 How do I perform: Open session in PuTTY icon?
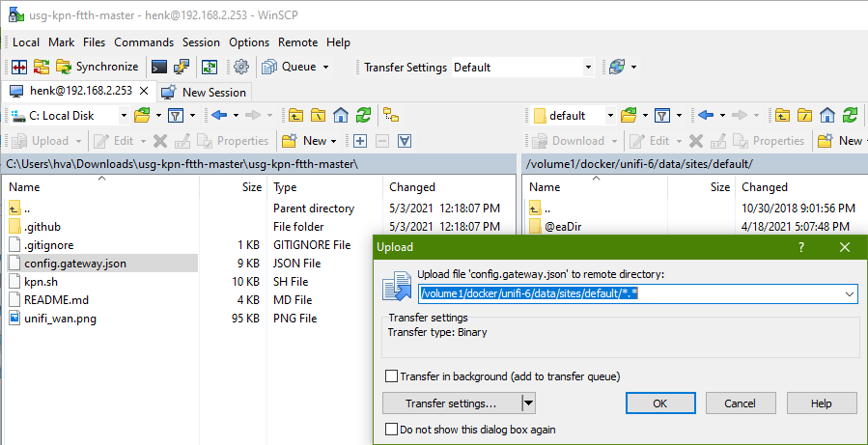[x=182, y=67]
